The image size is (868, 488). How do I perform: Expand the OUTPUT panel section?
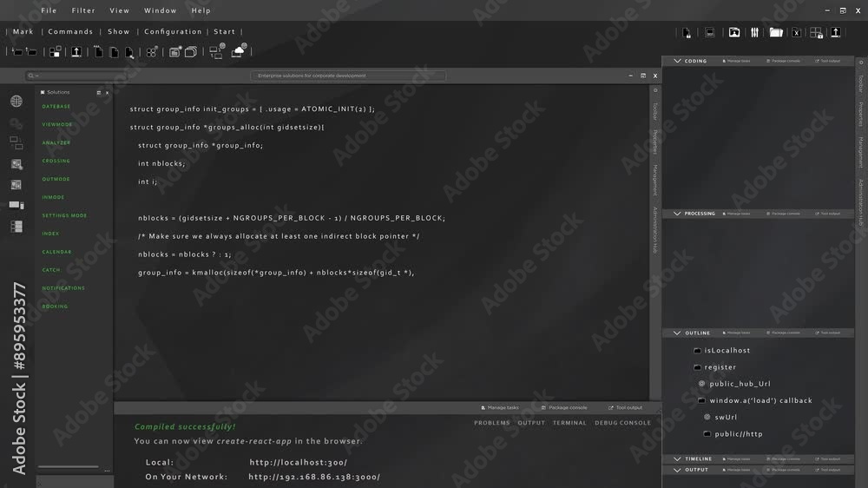[x=677, y=470]
